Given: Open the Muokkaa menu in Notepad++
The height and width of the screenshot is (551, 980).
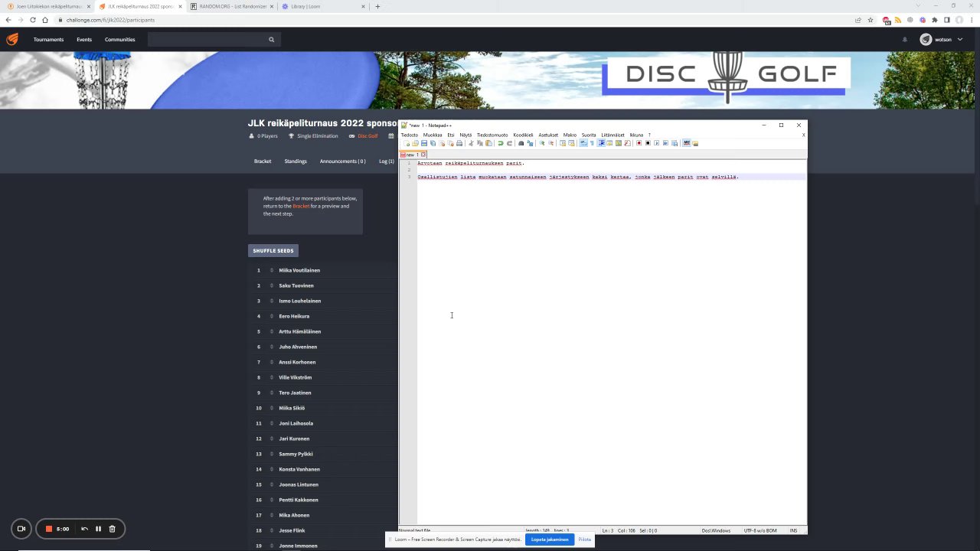Looking at the screenshot, I should click(433, 135).
